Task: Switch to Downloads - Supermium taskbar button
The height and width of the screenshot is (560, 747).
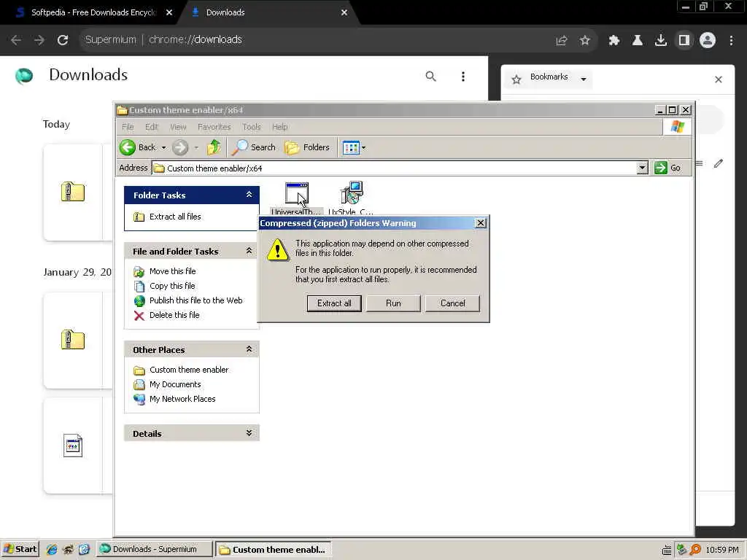Action: [155, 549]
